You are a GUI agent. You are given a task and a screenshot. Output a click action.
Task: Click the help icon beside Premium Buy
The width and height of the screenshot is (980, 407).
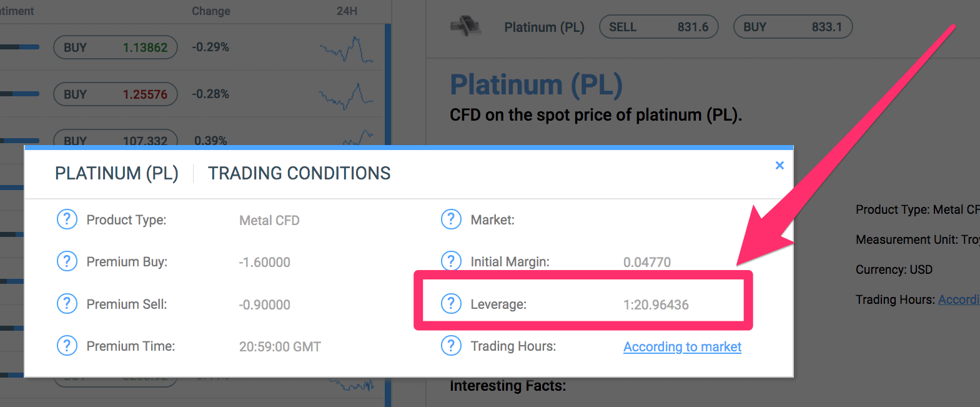(x=67, y=261)
